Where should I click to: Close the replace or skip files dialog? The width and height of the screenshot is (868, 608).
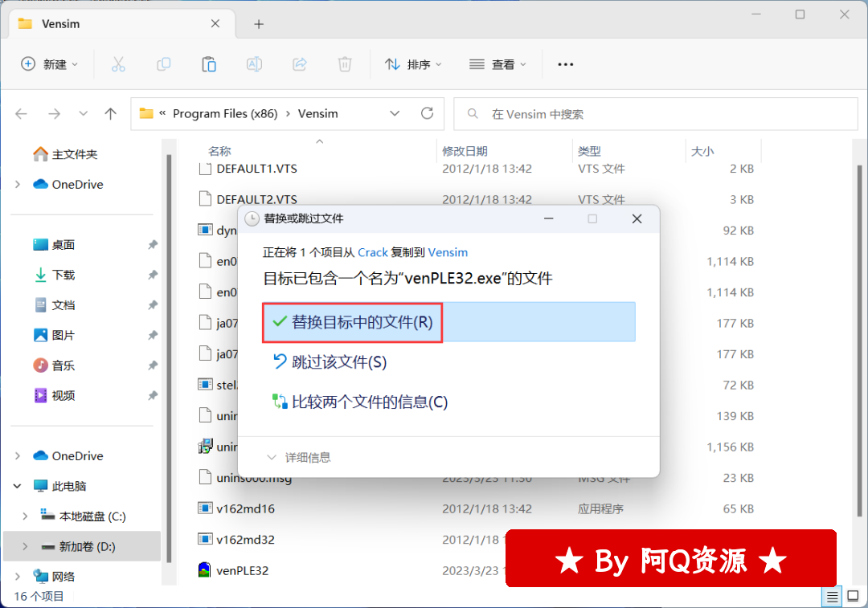tap(637, 219)
